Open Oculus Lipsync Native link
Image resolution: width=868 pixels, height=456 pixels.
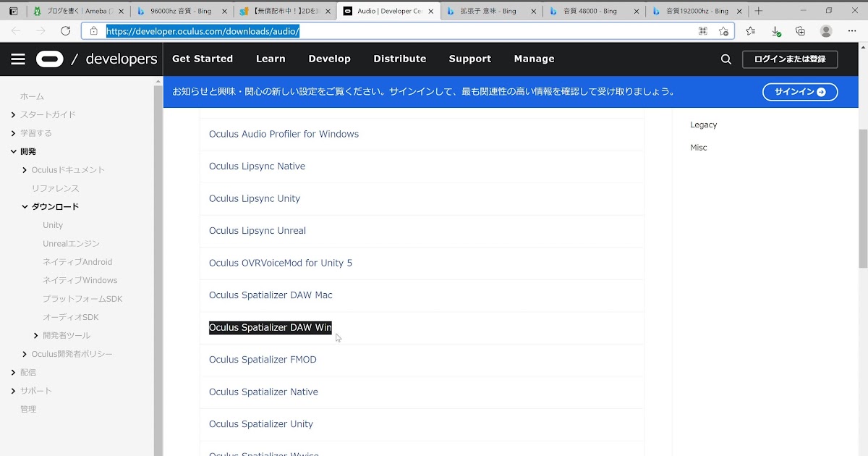coord(257,166)
